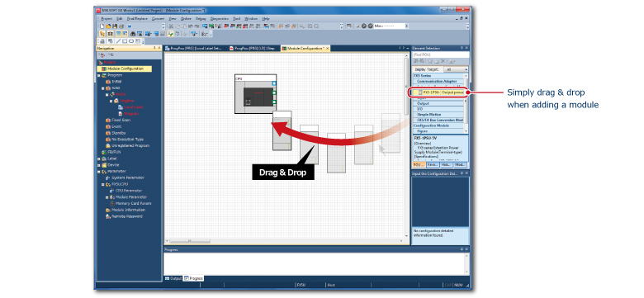
Task: Open the Help menu
Action: [266, 19]
